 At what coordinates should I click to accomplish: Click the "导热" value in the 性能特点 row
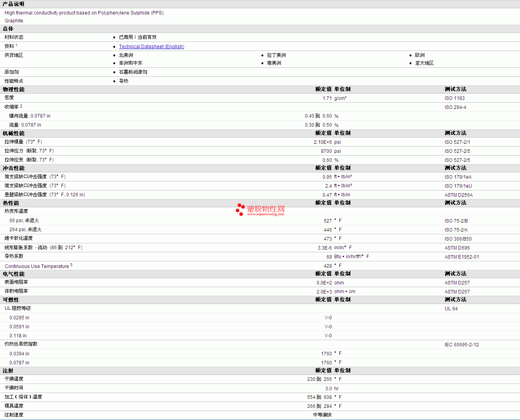click(x=124, y=81)
